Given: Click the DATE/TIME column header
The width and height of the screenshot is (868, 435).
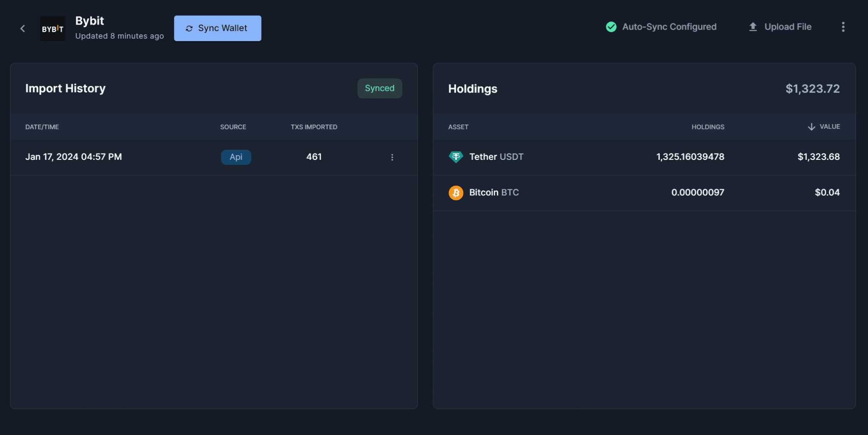Looking at the screenshot, I should pos(42,127).
